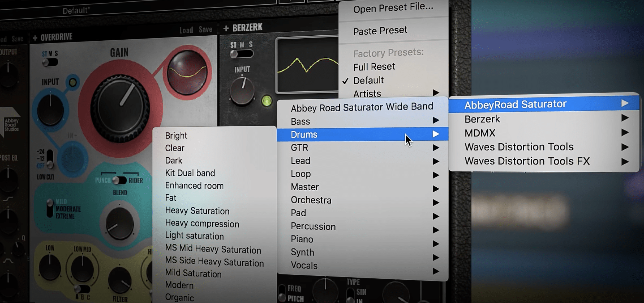
Task: Choose Open Preset File... from menu
Action: click(393, 8)
